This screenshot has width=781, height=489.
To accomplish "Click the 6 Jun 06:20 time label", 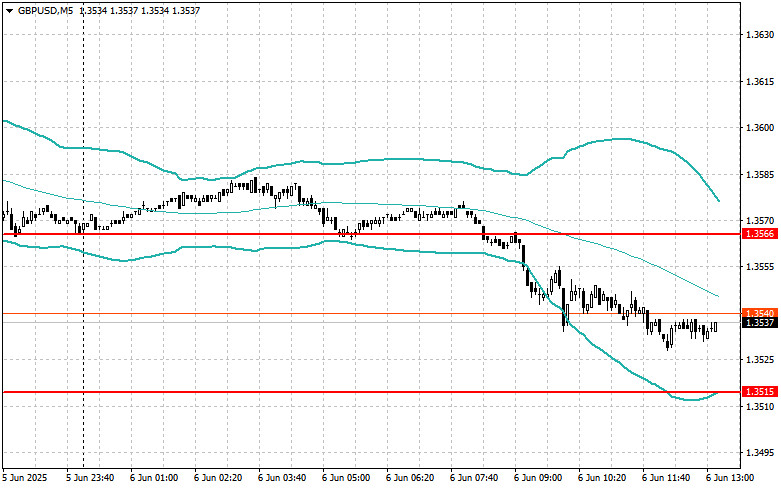I will pyautogui.click(x=410, y=478).
